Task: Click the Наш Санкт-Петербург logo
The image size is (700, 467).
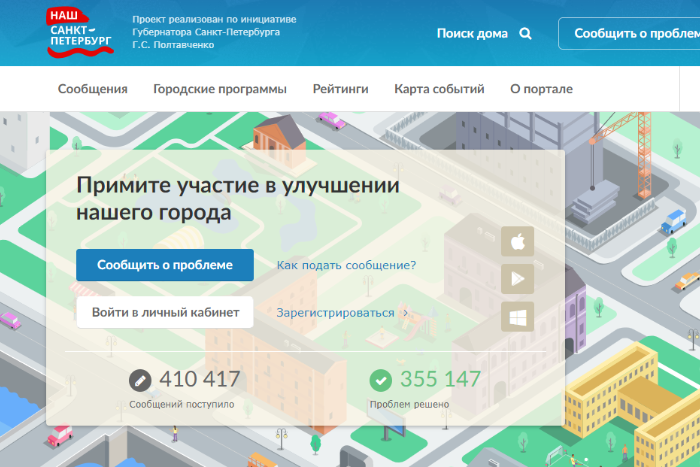Action: 81,32
